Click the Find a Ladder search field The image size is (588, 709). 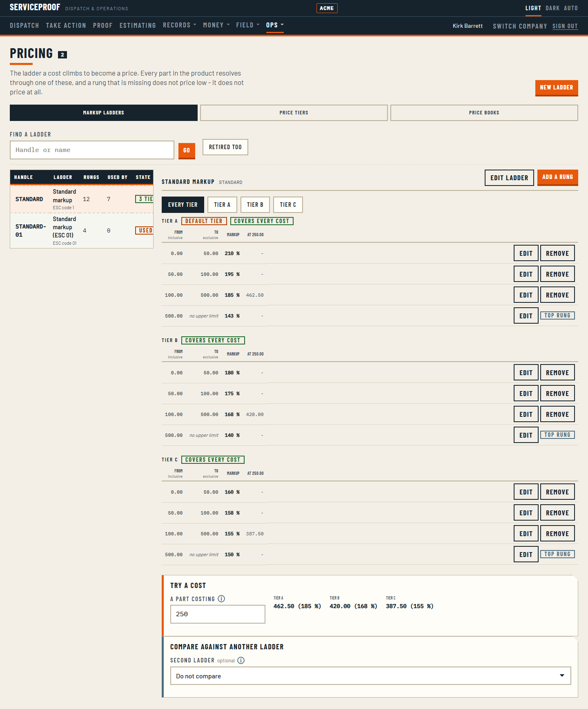tap(92, 150)
